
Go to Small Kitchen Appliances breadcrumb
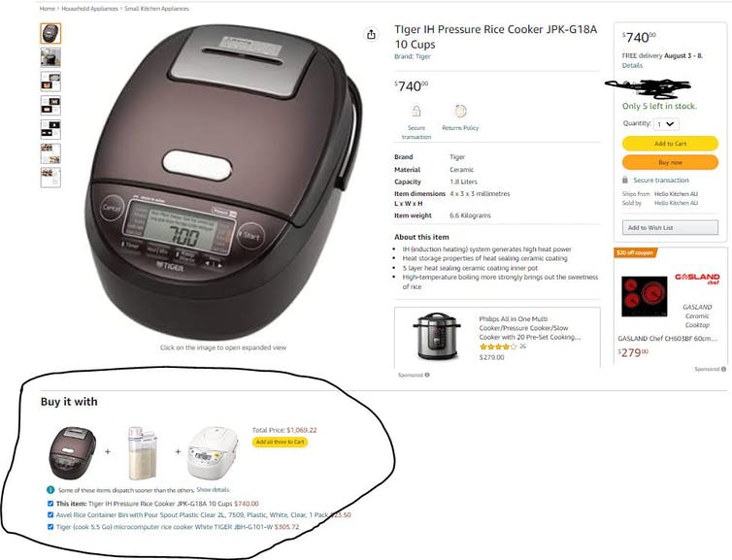click(x=157, y=9)
